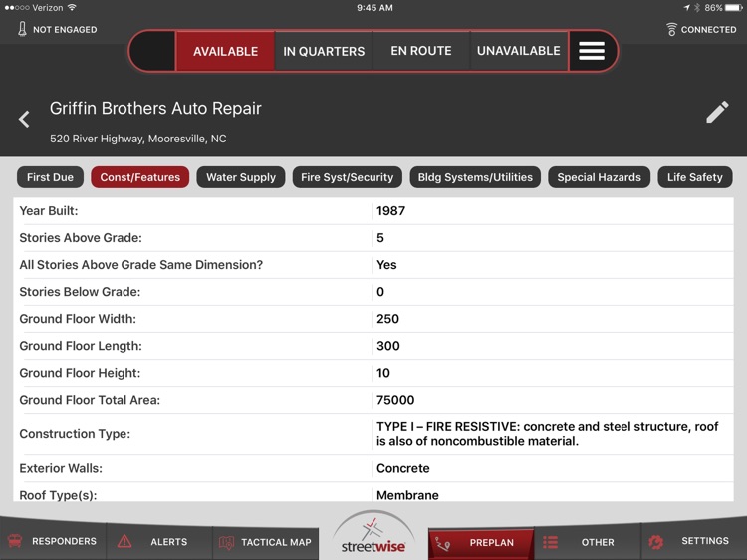This screenshot has height=560, width=747.
Task: Open the Fire Syst/Security tab
Action: pos(348,177)
